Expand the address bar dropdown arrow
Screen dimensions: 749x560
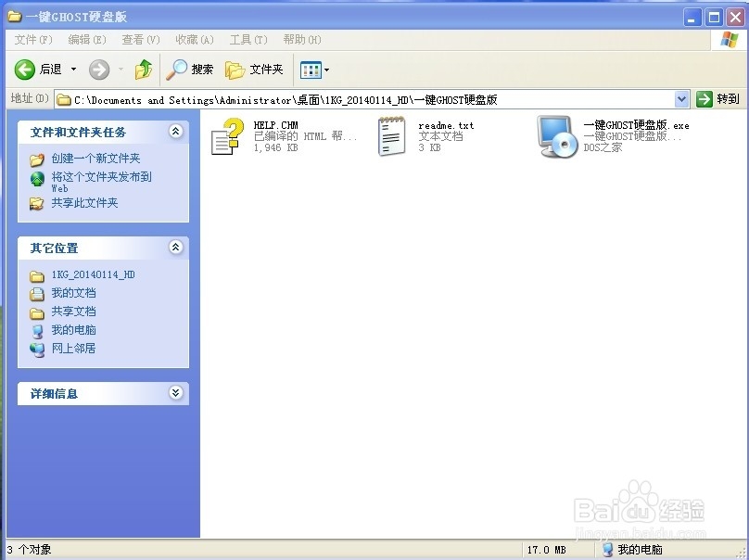tap(681, 99)
